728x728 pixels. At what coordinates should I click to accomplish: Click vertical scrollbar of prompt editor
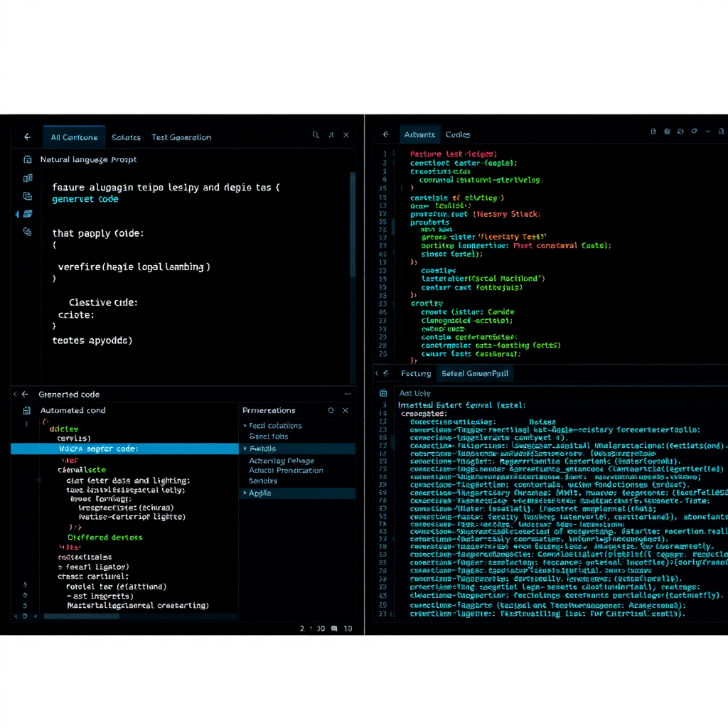tap(353, 225)
